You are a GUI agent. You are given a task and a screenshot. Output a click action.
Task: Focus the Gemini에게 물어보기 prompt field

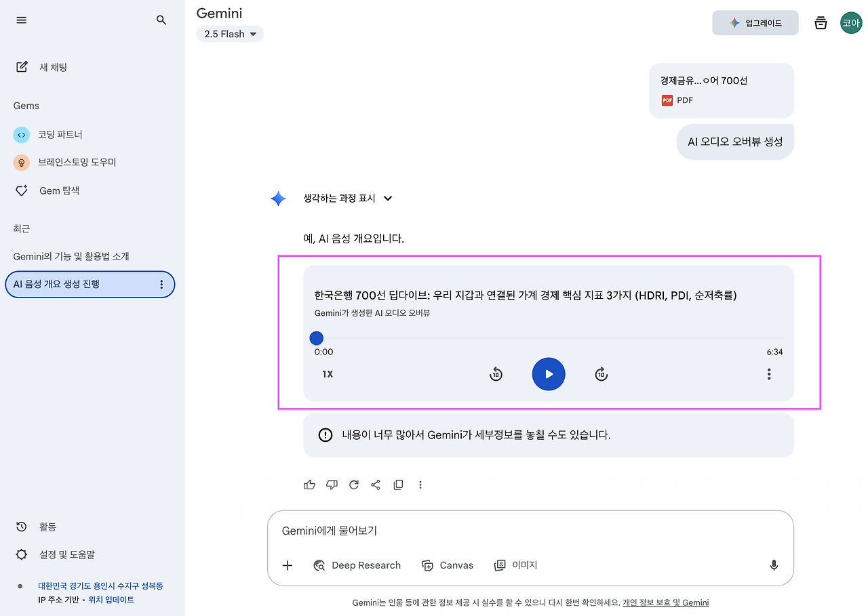pyautogui.click(x=530, y=531)
